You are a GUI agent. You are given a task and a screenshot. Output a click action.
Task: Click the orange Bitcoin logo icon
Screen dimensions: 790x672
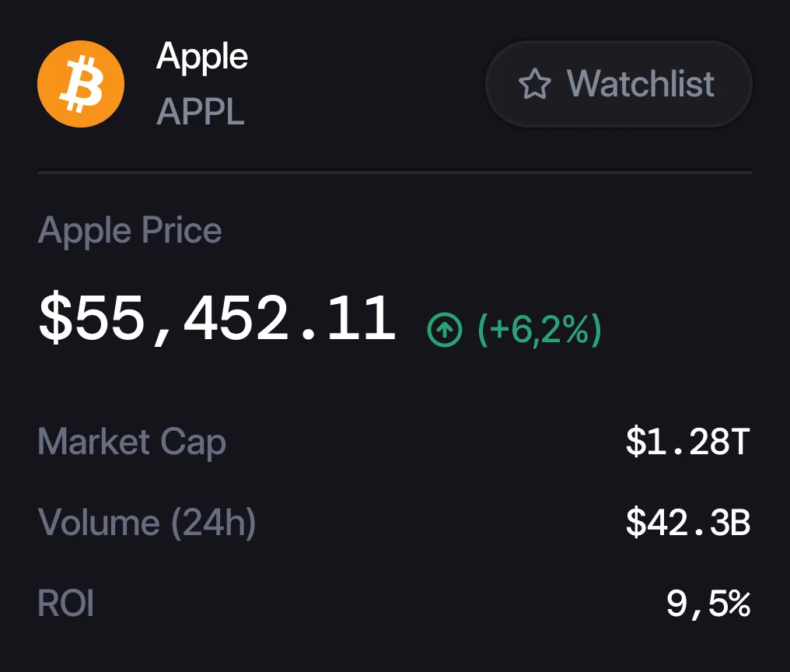(81, 84)
